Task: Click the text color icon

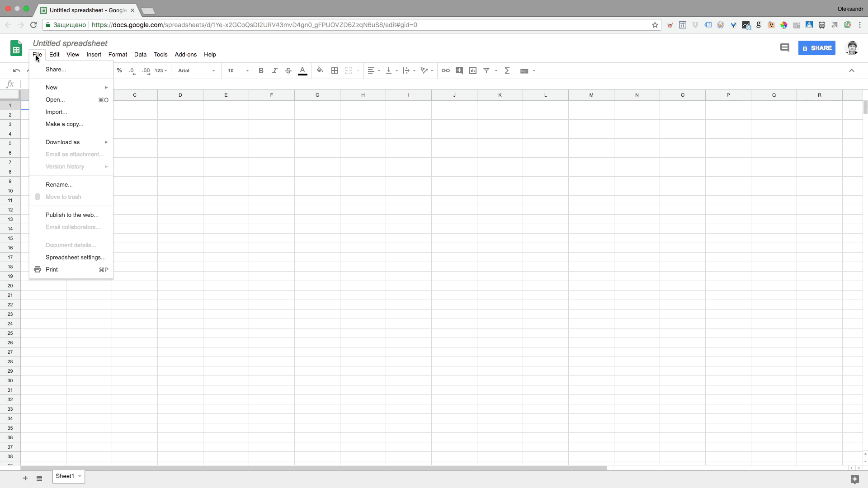Action: 302,70
